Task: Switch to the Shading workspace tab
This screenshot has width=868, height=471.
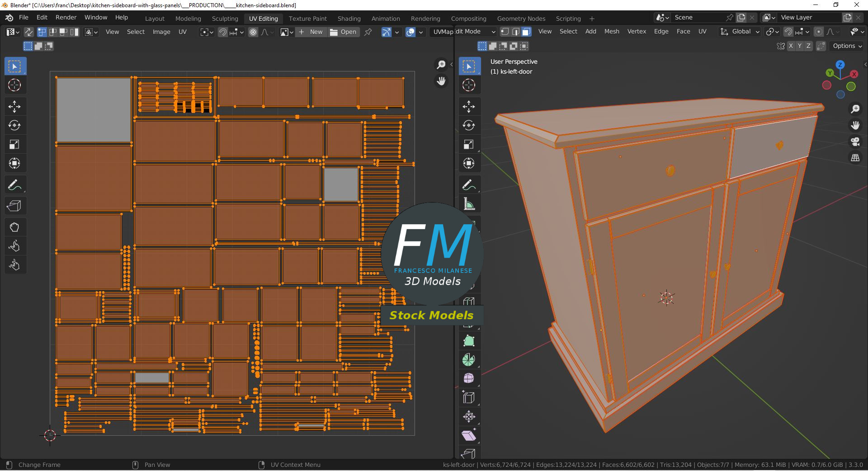Action: pyautogui.click(x=349, y=19)
